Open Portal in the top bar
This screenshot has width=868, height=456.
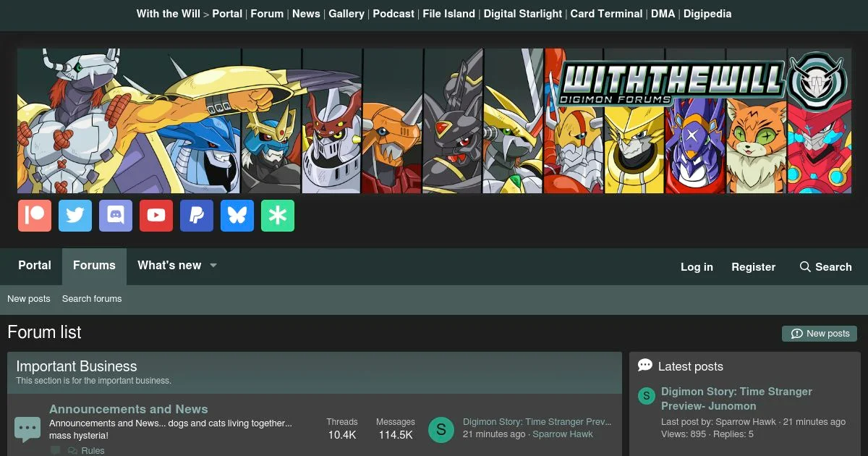click(x=227, y=14)
